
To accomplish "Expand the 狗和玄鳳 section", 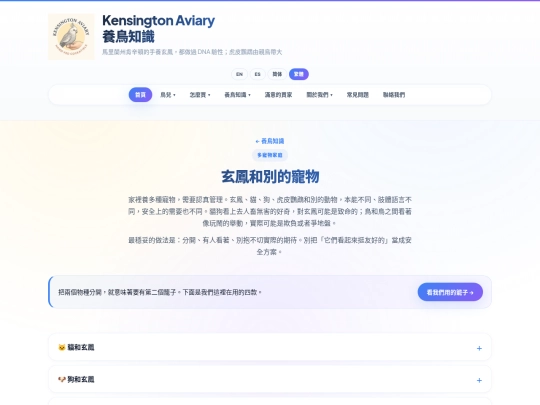I will click(270, 379).
